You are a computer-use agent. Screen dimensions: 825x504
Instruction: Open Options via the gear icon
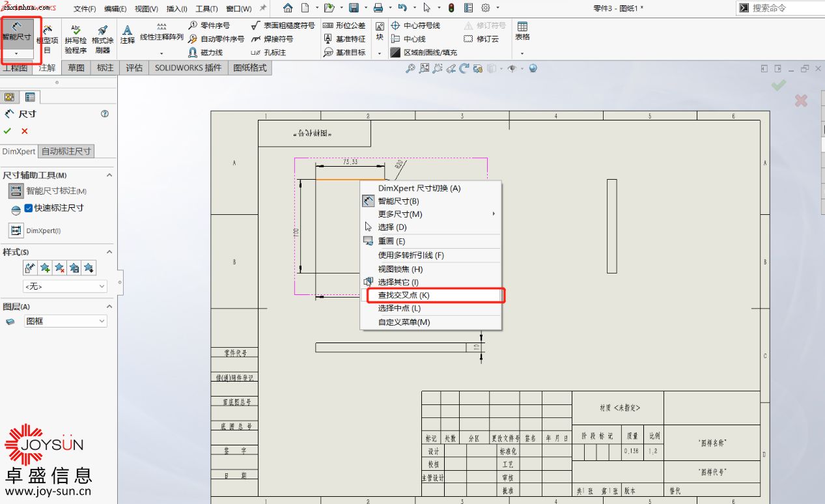(486, 8)
